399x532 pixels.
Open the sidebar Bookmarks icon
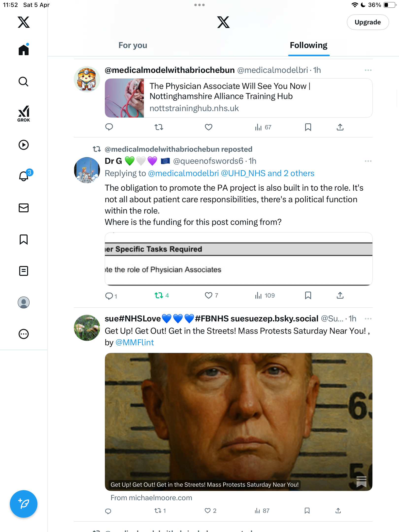pyautogui.click(x=24, y=239)
